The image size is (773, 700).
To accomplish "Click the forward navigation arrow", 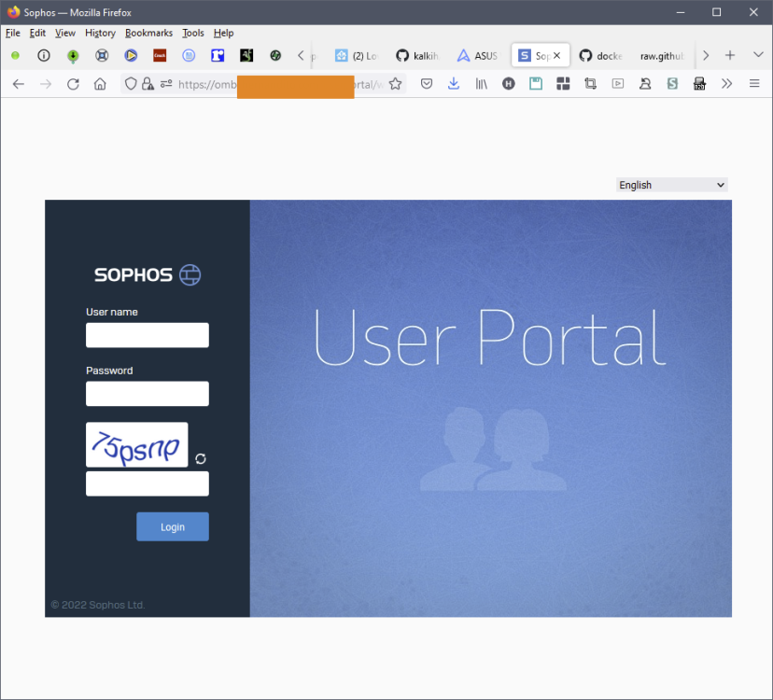I will [x=46, y=84].
